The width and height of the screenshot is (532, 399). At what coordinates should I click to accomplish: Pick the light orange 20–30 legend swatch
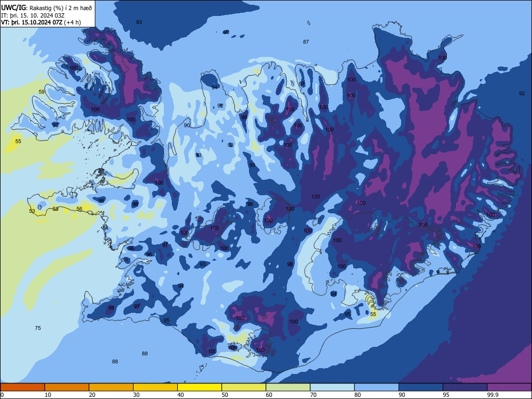[x=111, y=387]
